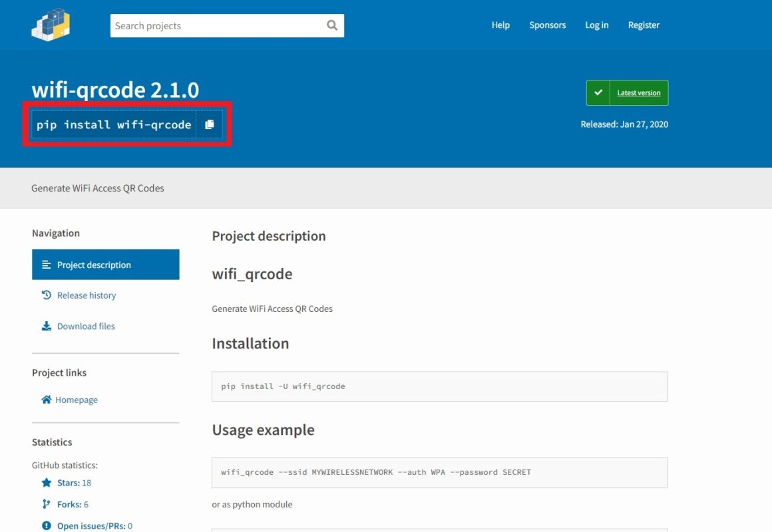Open the Help page
The height and width of the screenshot is (532, 772).
500,25
